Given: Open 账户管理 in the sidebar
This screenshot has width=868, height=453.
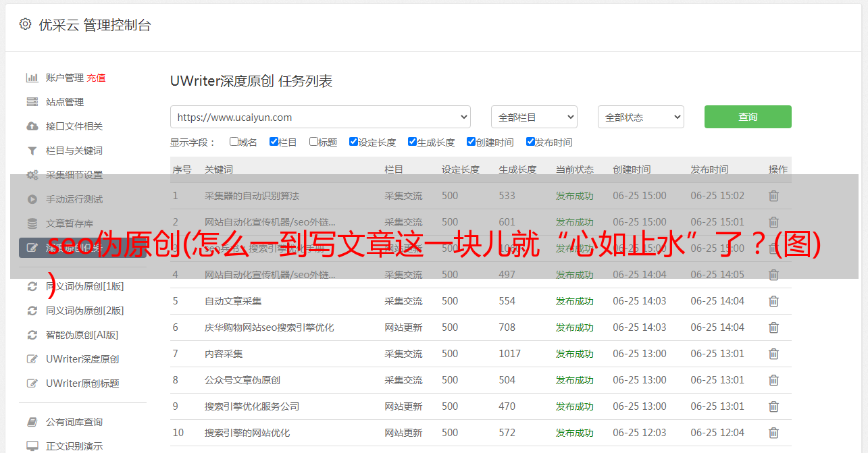Looking at the screenshot, I should (65, 78).
